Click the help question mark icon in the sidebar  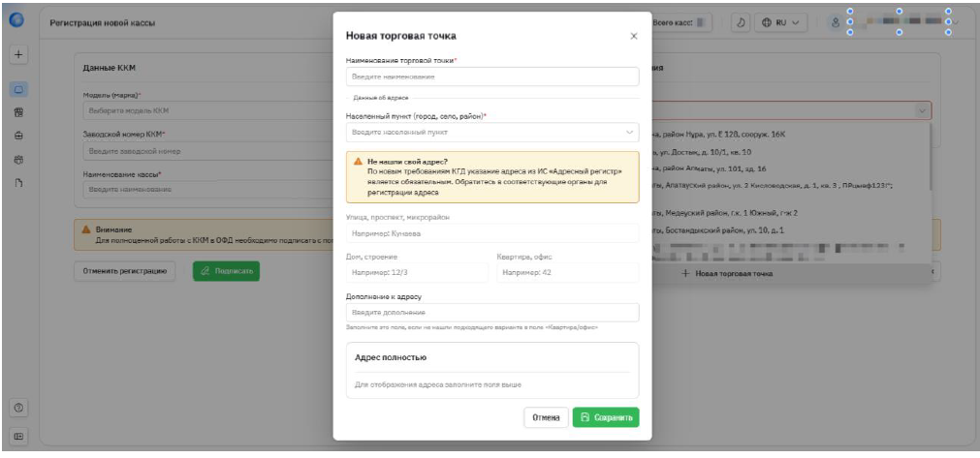coord(17,408)
